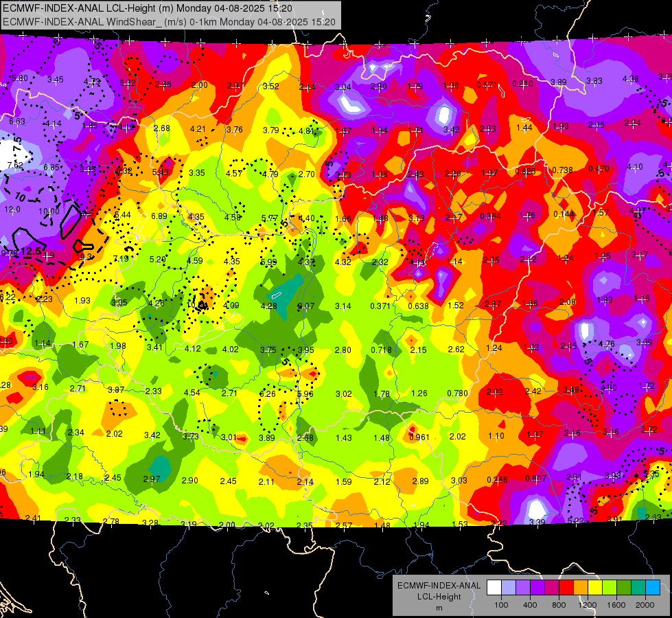Select the teal legend color swatch

pyautogui.click(x=638, y=588)
